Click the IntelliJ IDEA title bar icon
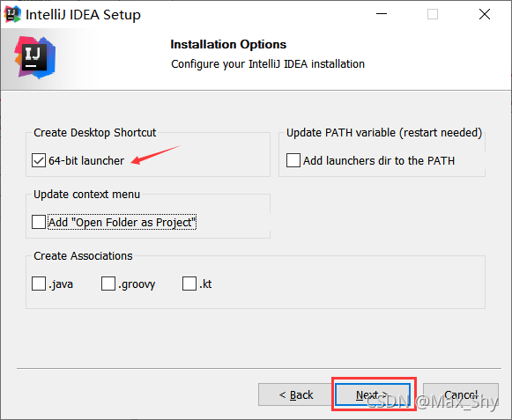Viewport: 512px width, 420px height. coord(12,14)
